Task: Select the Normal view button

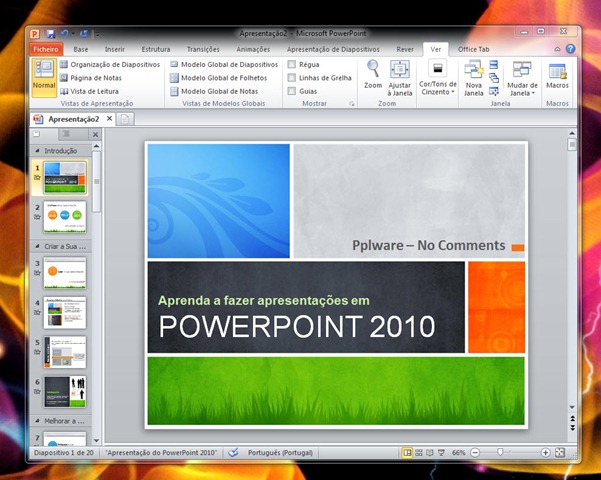Action: (x=44, y=78)
